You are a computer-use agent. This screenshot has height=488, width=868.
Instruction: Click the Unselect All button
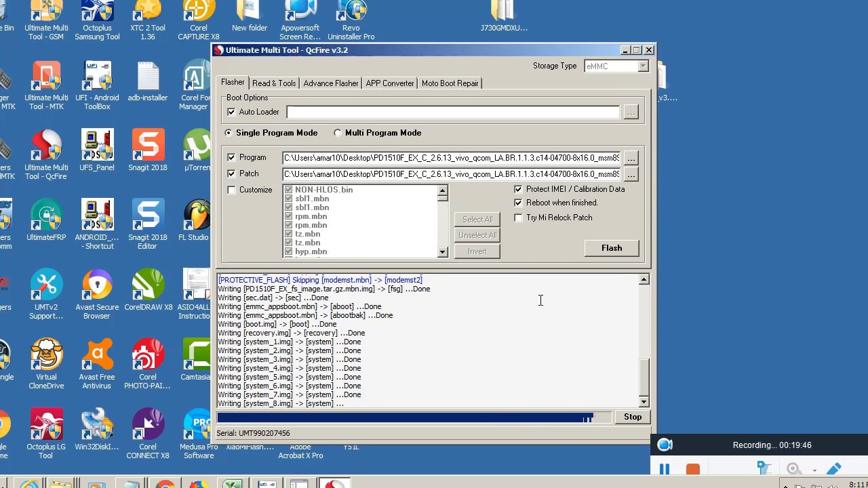pos(477,235)
